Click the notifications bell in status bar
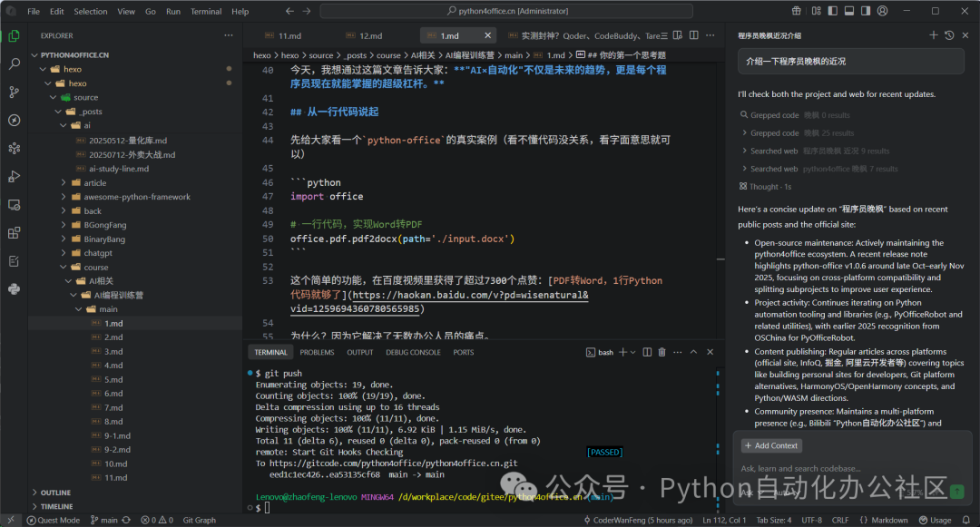The height and width of the screenshot is (527, 980). tap(968, 520)
